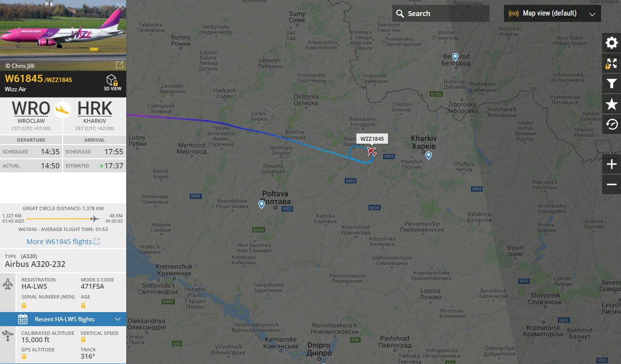Open the map filter funnel icon

[x=612, y=83]
